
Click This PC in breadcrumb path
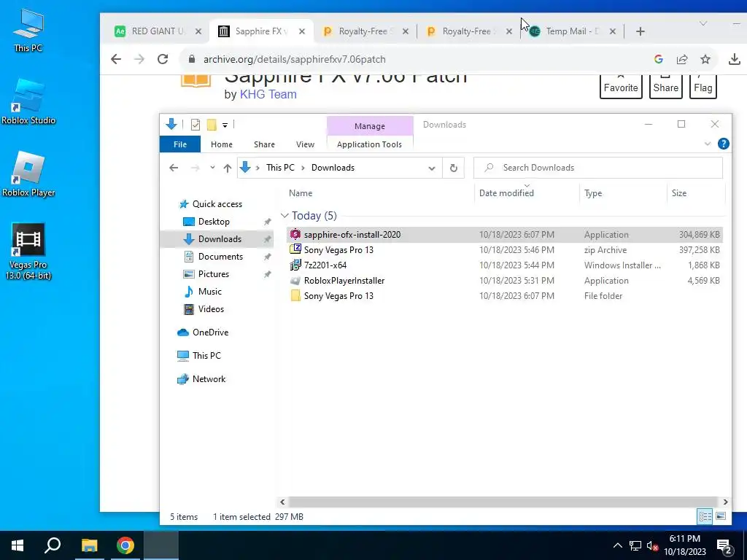click(x=280, y=168)
